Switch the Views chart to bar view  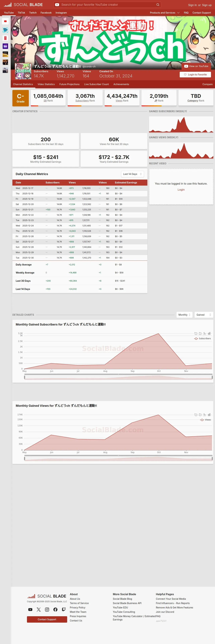pos(209,415)
